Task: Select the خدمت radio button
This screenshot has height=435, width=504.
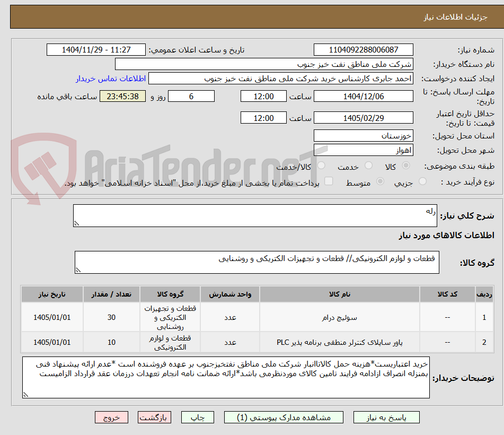Action: tap(368, 166)
